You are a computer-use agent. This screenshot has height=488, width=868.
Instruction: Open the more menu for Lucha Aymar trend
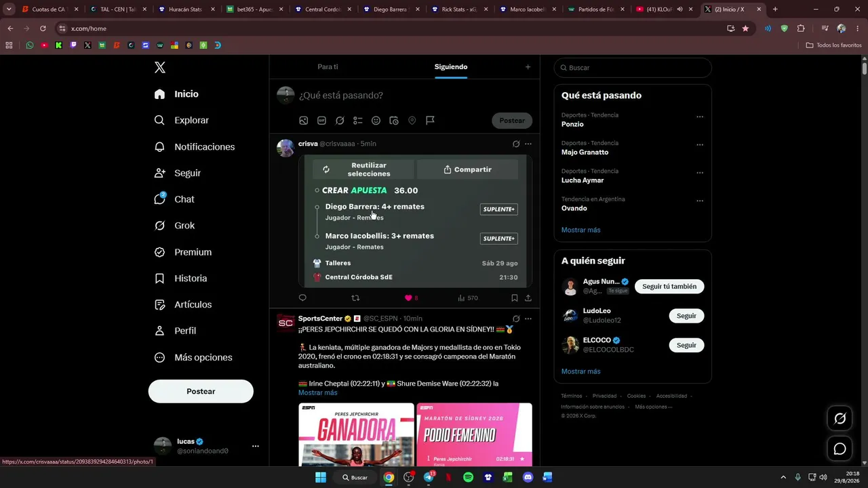coord(700,172)
